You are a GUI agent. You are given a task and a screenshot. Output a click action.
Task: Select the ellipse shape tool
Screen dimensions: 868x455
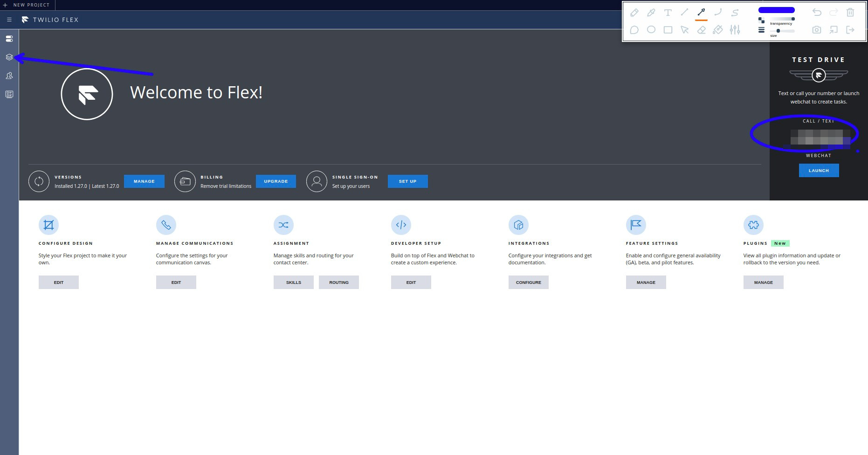651,30
